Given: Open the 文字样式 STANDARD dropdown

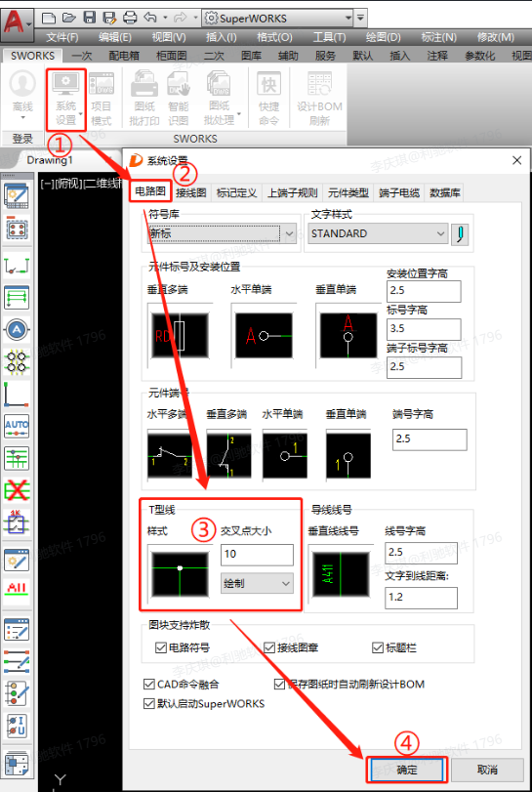Looking at the screenshot, I should tap(378, 233).
